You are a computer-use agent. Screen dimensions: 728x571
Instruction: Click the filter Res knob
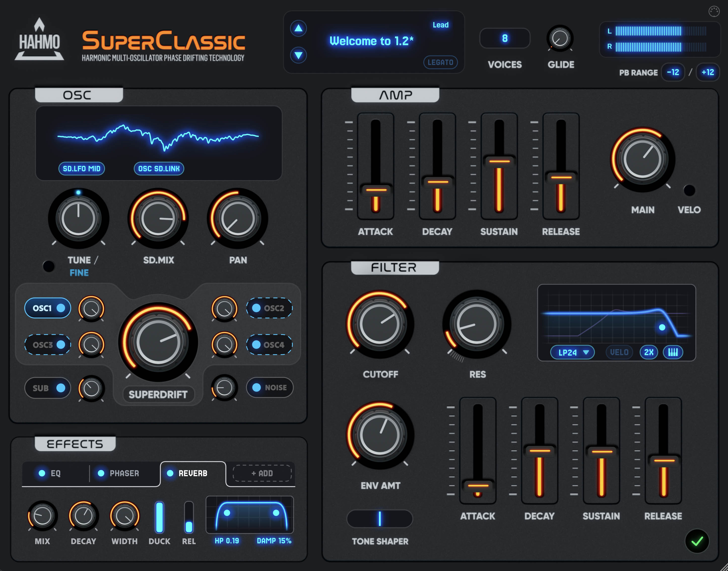[x=477, y=324]
